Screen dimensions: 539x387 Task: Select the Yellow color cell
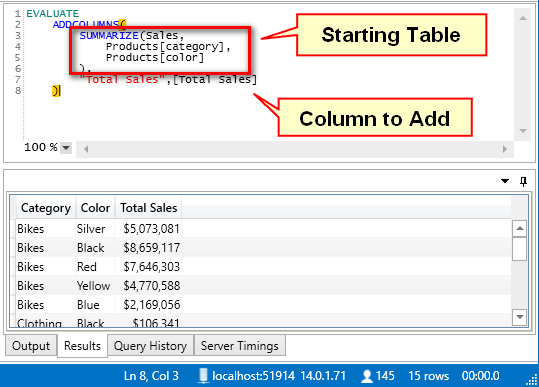95,286
